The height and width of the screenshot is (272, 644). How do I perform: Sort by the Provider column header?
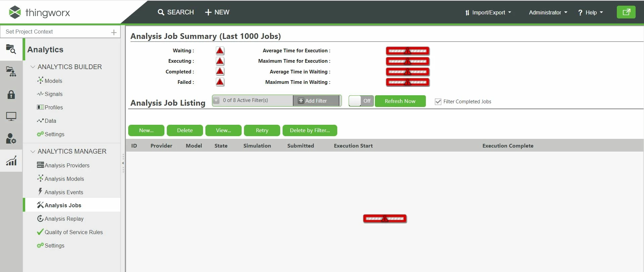(161, 146)
